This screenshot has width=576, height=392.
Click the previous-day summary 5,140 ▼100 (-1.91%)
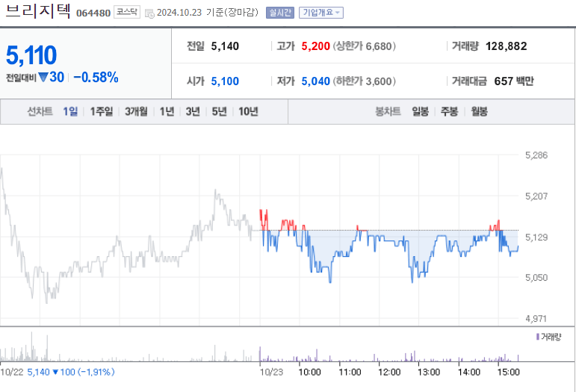71,372
